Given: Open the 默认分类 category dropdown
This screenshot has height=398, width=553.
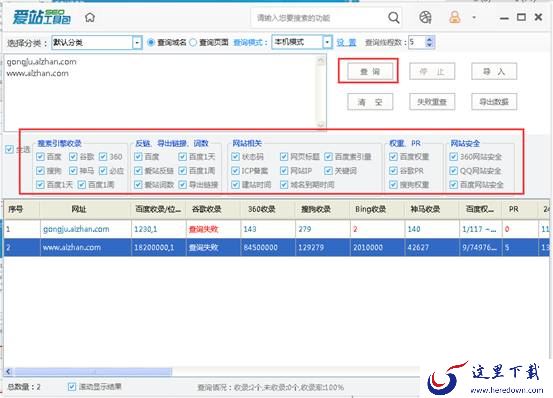Looking at the screenshot, I should click(137, 43).
